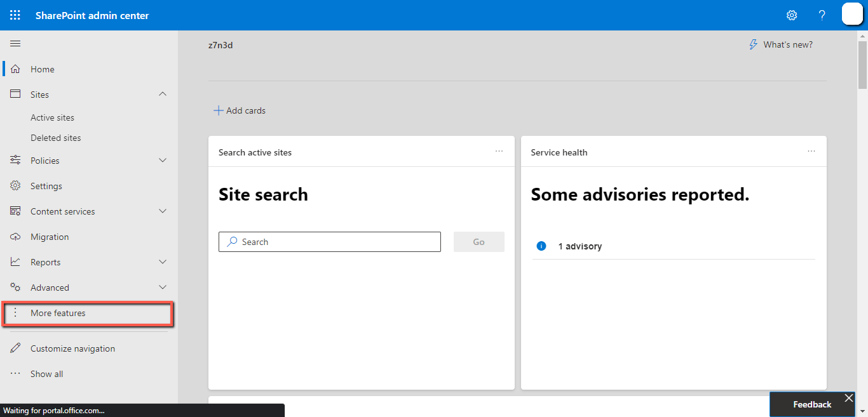
Task: Open the Feedback button
Action: (812, 404)
